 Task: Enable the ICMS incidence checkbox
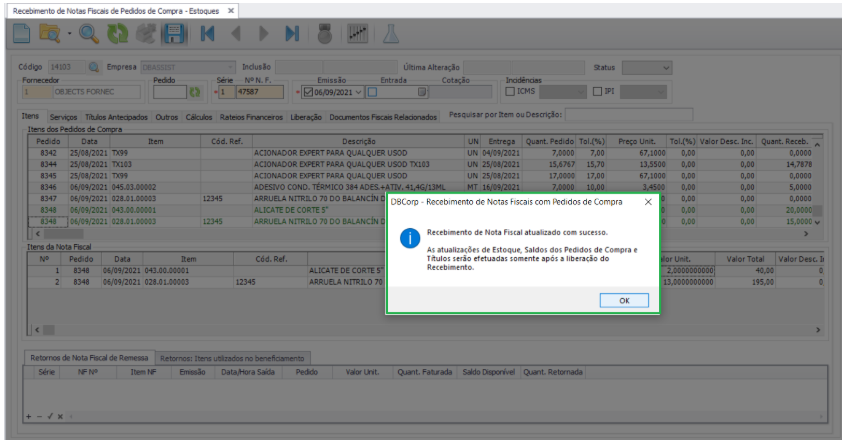pyautogui.click(x=511, y=92)
